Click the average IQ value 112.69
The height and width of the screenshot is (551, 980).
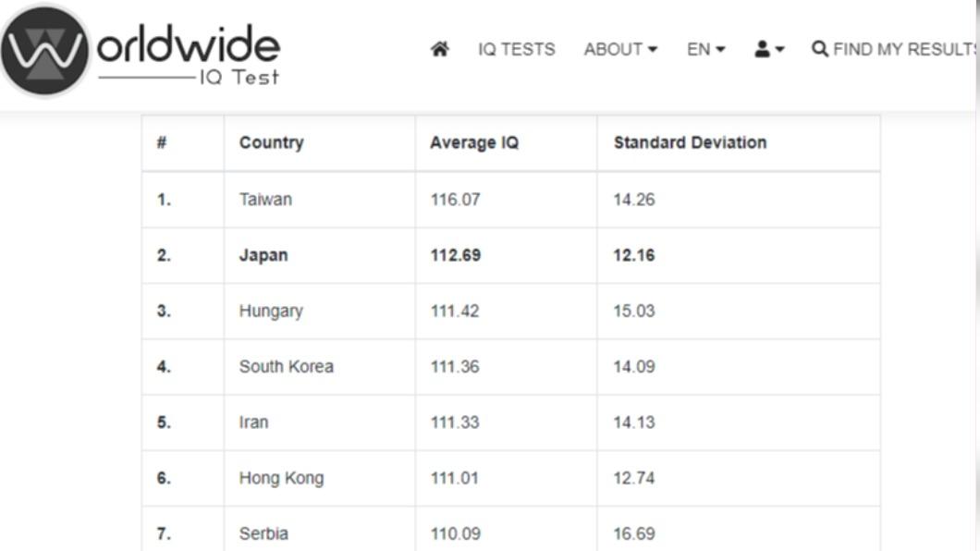point(456,255)
